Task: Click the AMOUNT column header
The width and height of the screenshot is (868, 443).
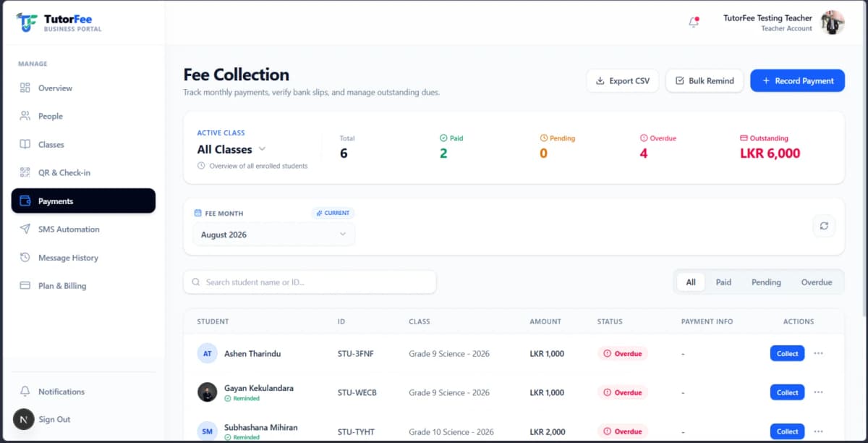Action: click(545, 321)
